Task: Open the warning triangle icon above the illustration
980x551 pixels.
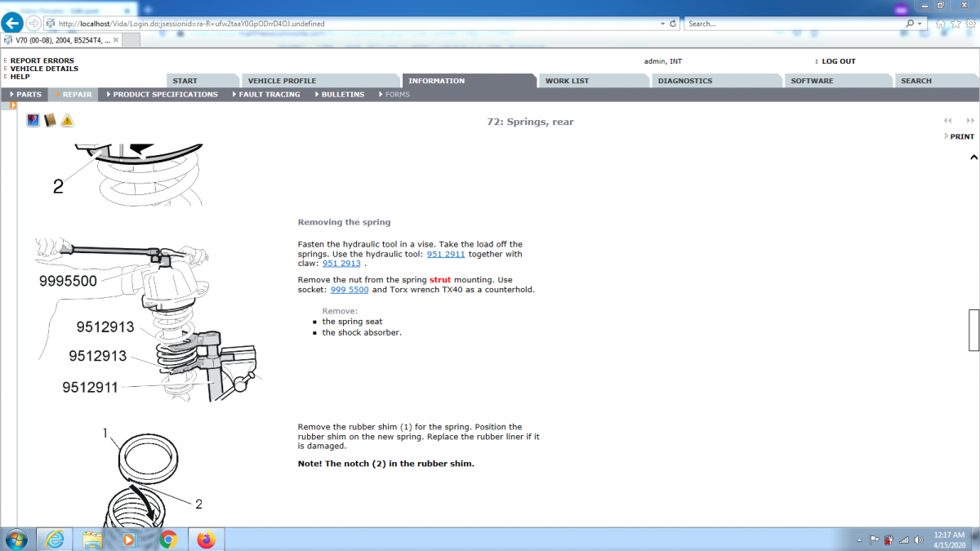Action: [68, 120]
